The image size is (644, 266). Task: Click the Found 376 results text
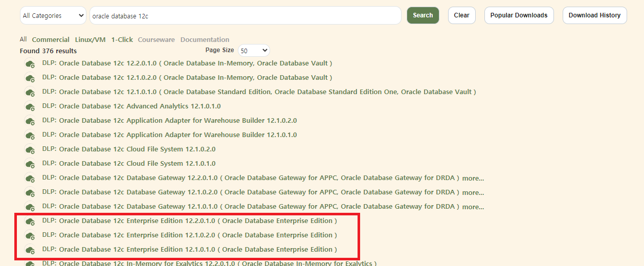(48, 51)
